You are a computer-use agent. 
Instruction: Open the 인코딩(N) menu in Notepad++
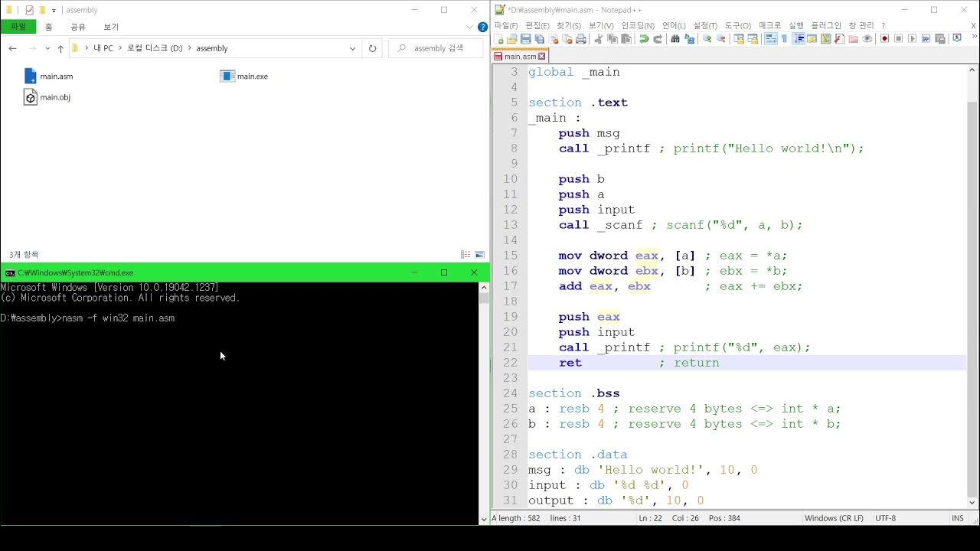[x=638, y=25]
